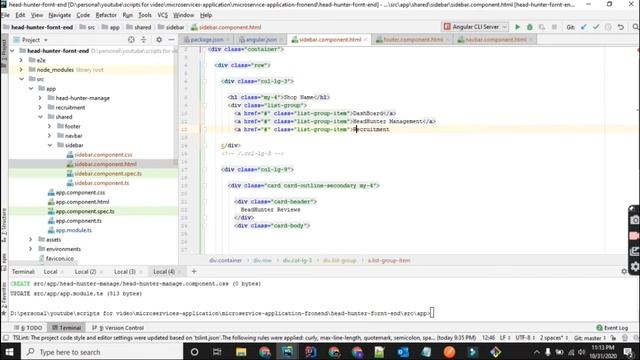Click taskbar search box
The width and height of the screenshot is (640, 360).
101,352
